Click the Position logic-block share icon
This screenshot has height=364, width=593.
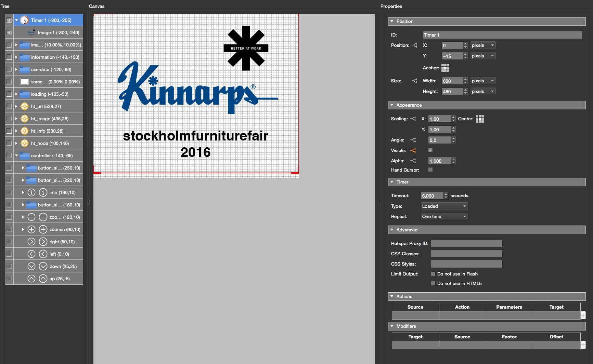tap(414, 45)
